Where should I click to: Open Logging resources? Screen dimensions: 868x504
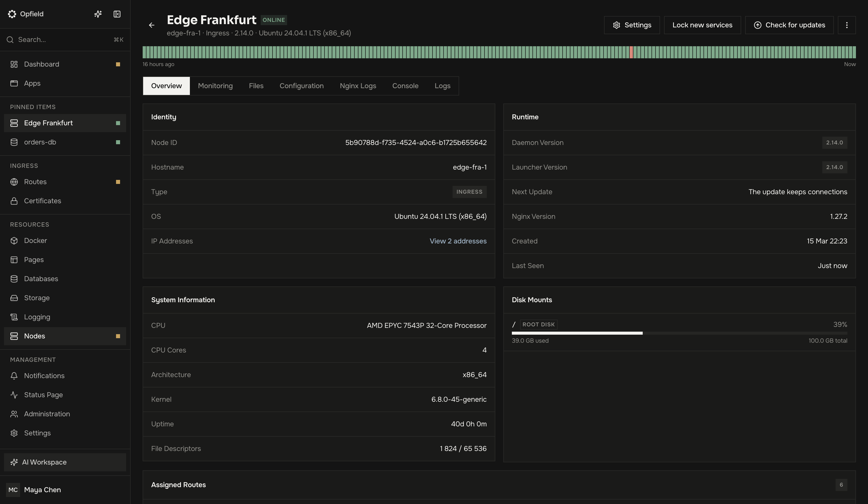tap(65, 317)
